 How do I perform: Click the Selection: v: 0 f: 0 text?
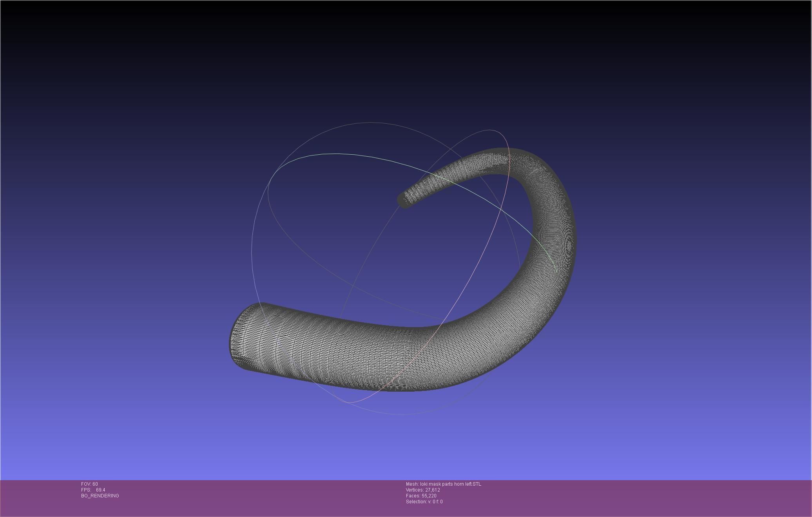pyautogui.click(x=424, y=502)
